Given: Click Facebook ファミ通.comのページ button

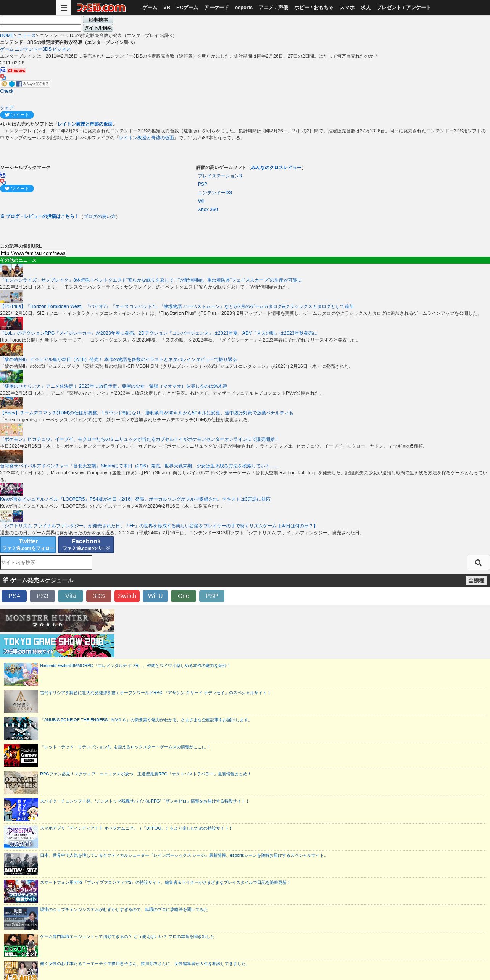Looking at the screenshot, I should click(x=86, y=545).
